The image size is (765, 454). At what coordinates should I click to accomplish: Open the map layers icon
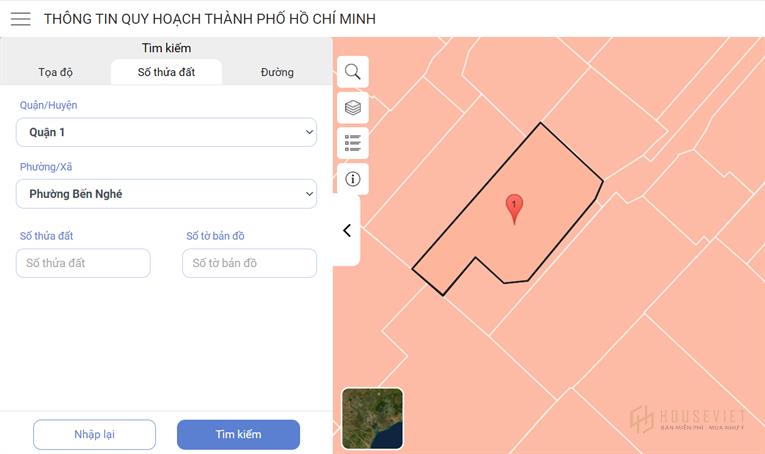(353, 107)
